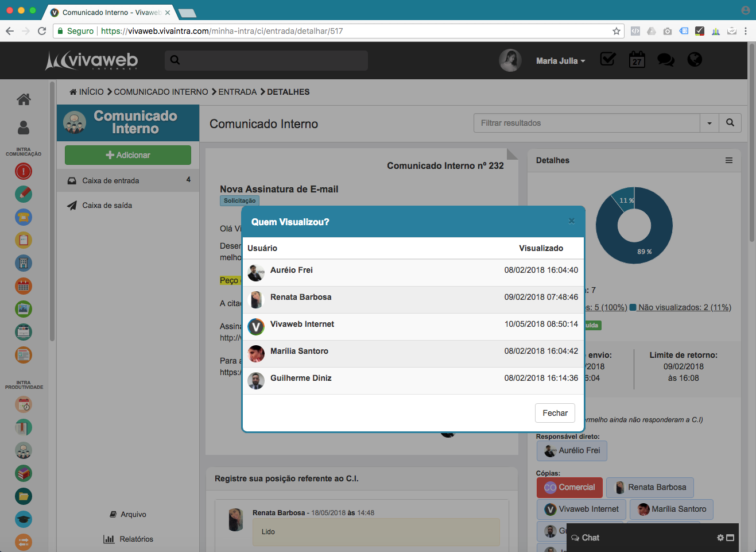Click the red alert sidebar icon

click(24, 171)
